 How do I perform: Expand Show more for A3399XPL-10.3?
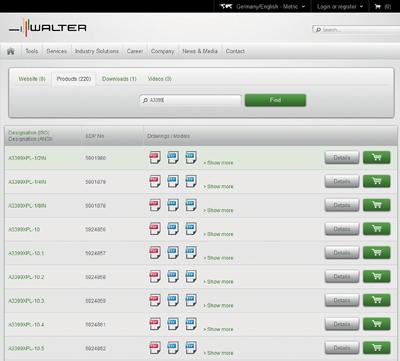[x=219, y=306]
